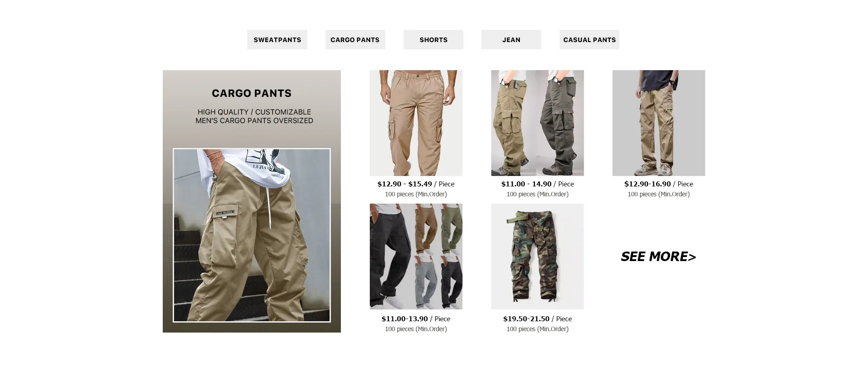Click the $12.90 - $15.49 / Piece price text
The height and width of the screenshot is (371, 868).
416,184
